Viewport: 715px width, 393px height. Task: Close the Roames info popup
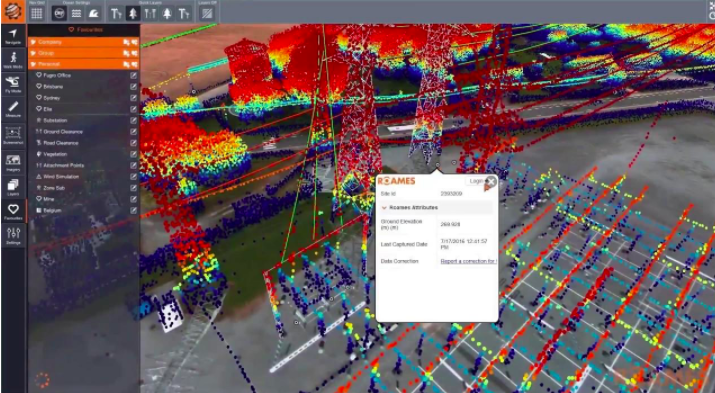click(x=491, y=181)
